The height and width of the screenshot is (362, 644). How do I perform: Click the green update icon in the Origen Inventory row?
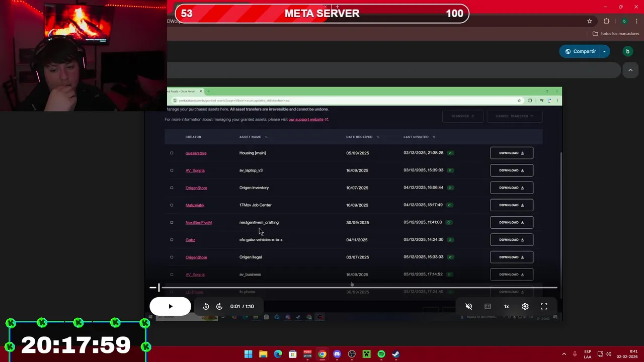point(449,188)
